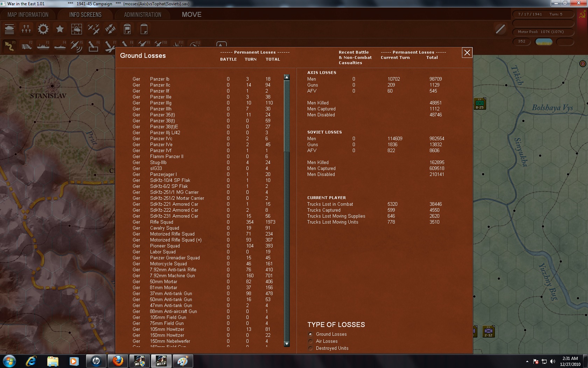The image size is (588, 368).
Task: Click the gear production icon
Action: [43, 29]
